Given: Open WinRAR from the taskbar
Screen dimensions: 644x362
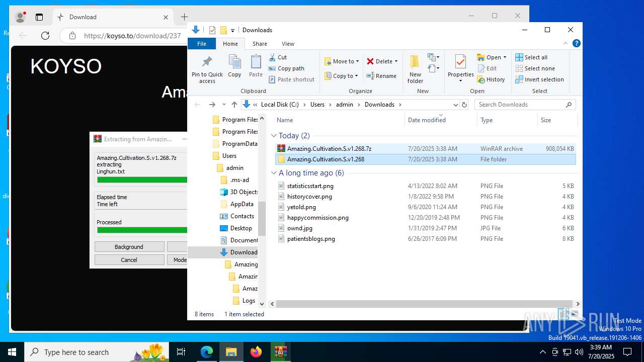Looking at the screenshot, I should 280,352.
